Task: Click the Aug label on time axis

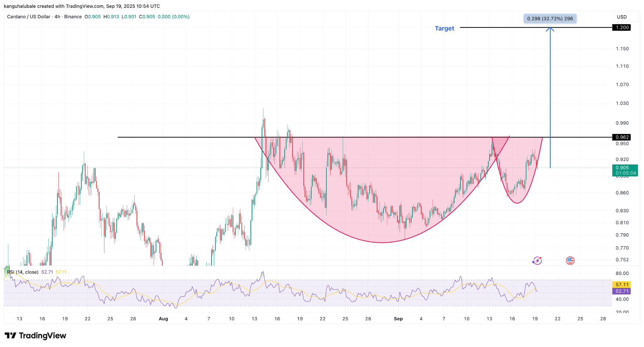Action: [x=163, y=319]
